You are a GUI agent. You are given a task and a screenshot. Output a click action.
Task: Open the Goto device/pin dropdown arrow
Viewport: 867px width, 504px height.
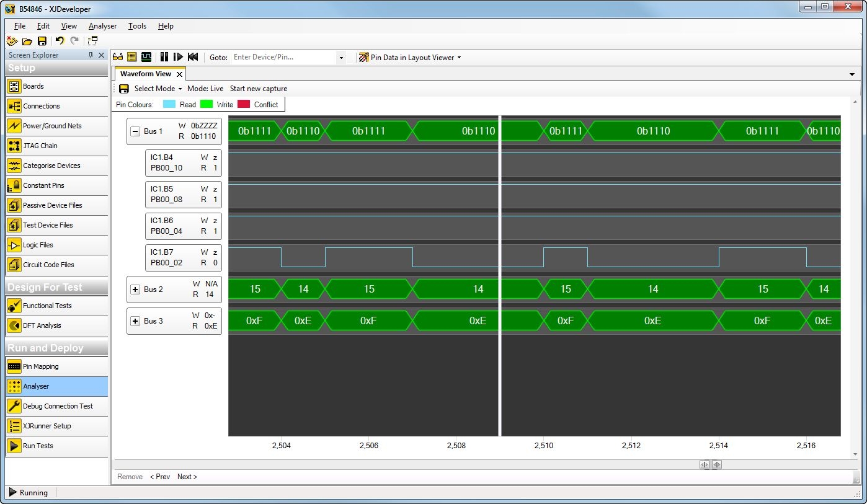tap(341, 58)
